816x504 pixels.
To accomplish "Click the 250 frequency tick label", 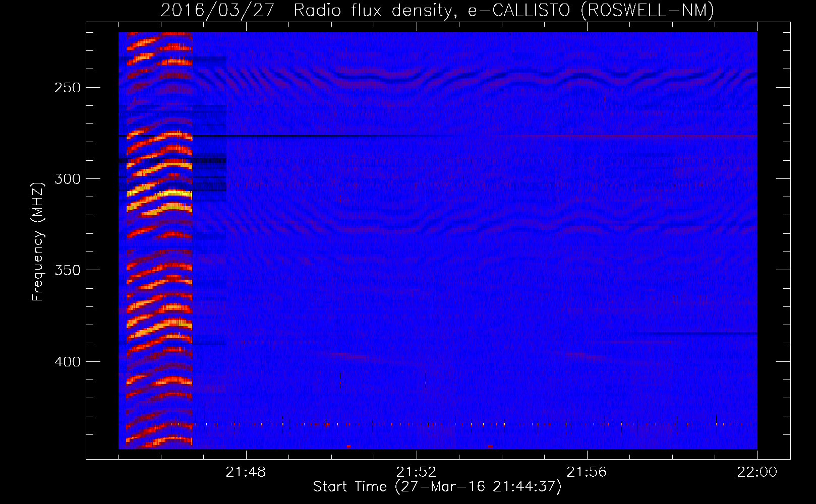I will (68, 88).
